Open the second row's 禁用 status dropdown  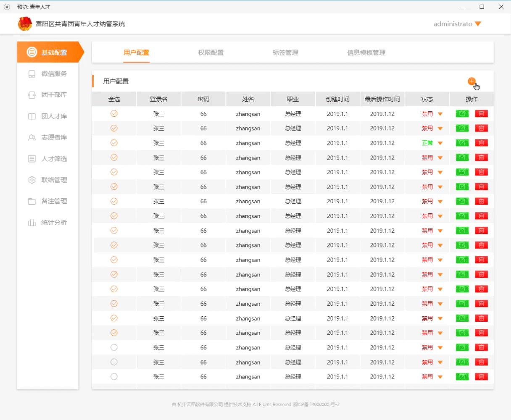pyautogui.click(x=440, y=129)
